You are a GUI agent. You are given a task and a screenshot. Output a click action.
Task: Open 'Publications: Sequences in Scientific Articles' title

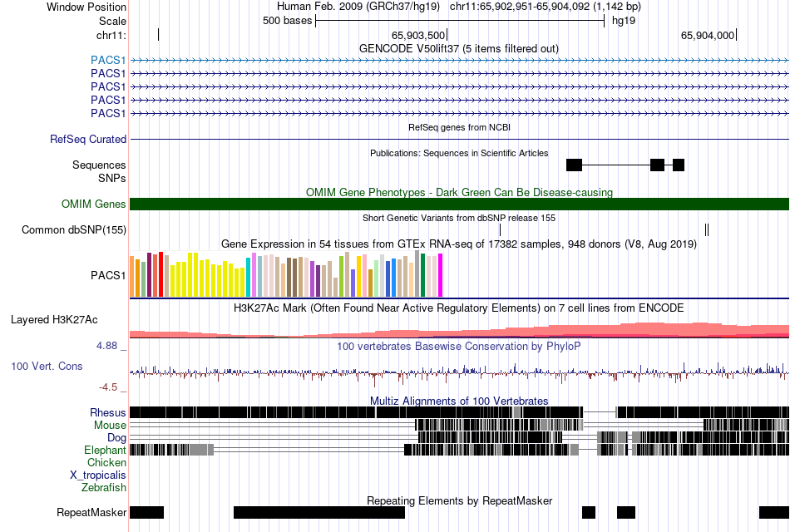[459, 153]
